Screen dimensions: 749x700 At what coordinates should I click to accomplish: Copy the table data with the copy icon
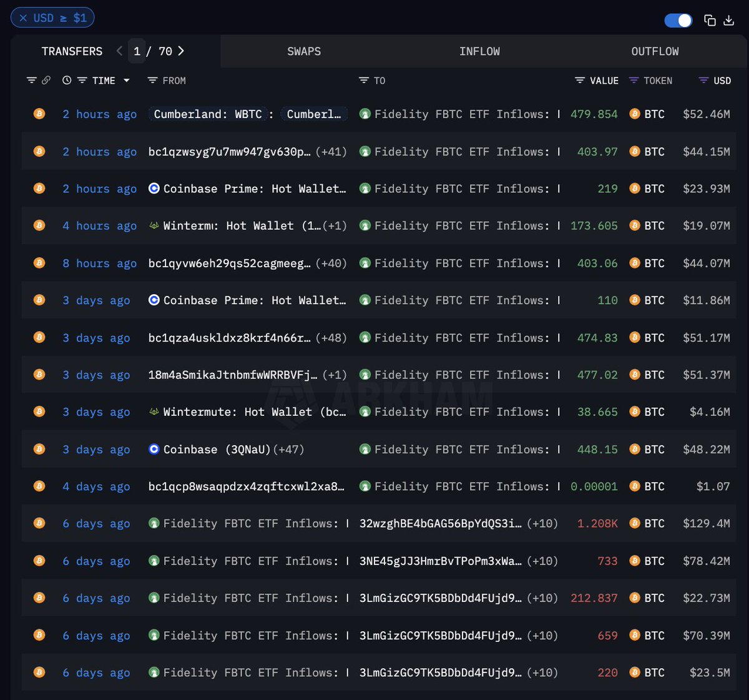[710, 21]
